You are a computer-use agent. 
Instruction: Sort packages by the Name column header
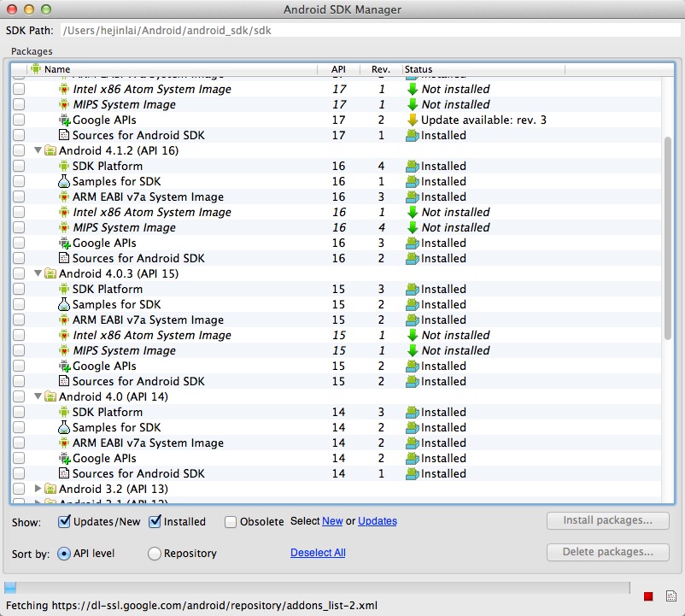(x=173, y=69)
